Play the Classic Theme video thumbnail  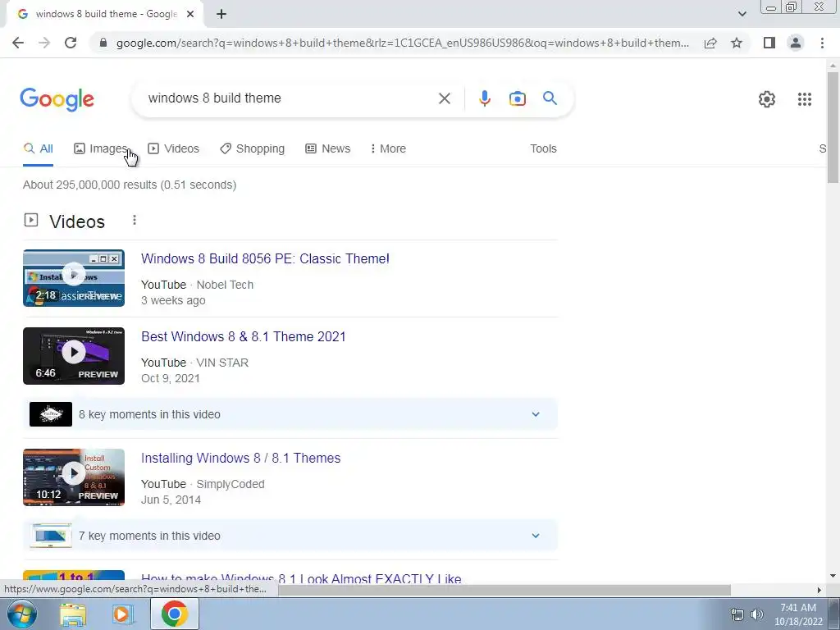(74, 278)
